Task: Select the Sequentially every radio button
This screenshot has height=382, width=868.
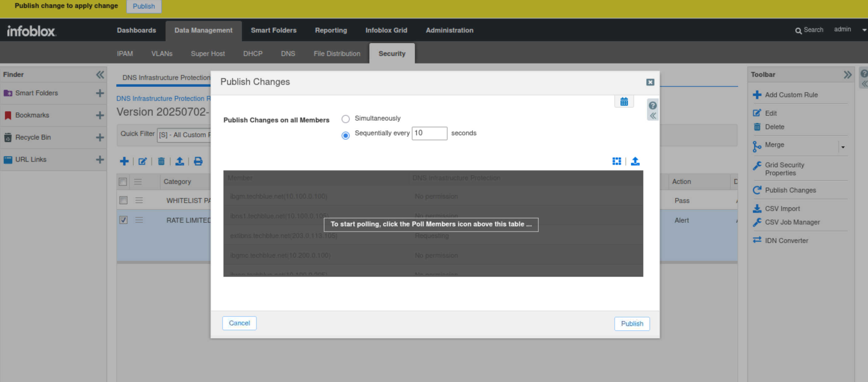Action: [x=345, y=135]
